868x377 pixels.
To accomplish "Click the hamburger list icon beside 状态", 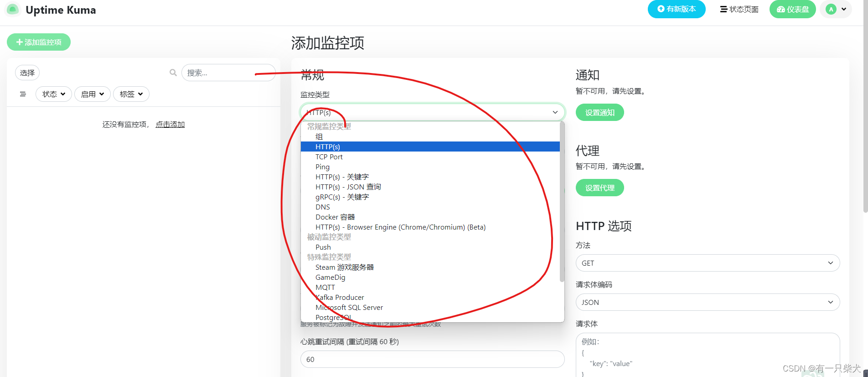I will tap(23, 94).
